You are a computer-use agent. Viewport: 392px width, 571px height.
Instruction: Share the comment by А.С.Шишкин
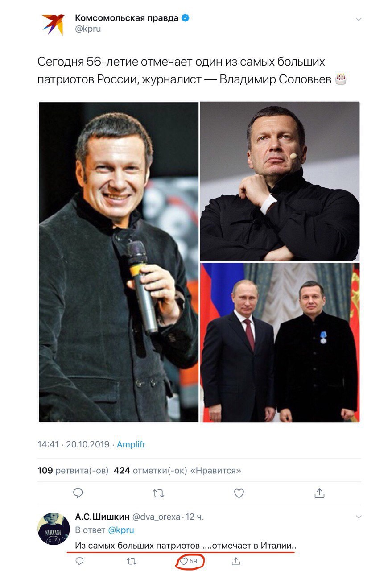click(236, 561)
